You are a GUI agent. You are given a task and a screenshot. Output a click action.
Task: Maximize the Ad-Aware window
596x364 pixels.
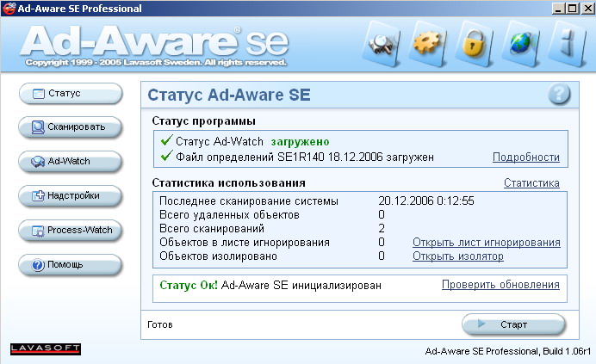click(x=572, y=9)
